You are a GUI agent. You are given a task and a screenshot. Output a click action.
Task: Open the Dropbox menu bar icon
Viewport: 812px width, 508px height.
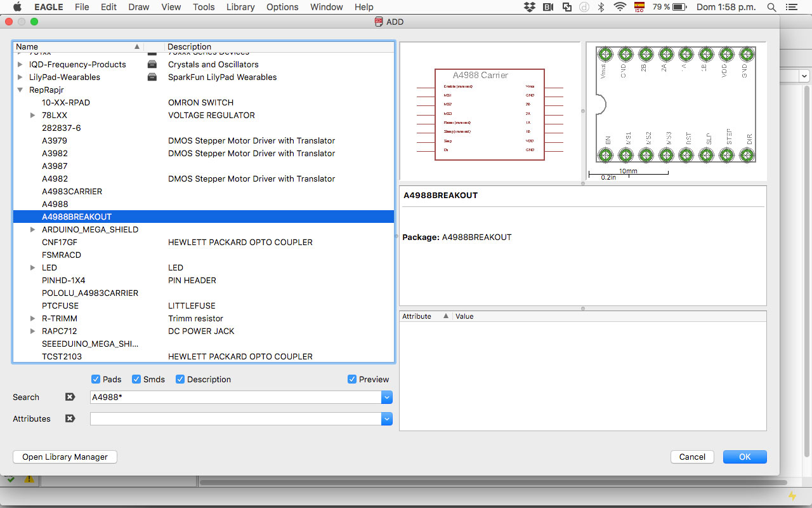(x=530, y=7)
